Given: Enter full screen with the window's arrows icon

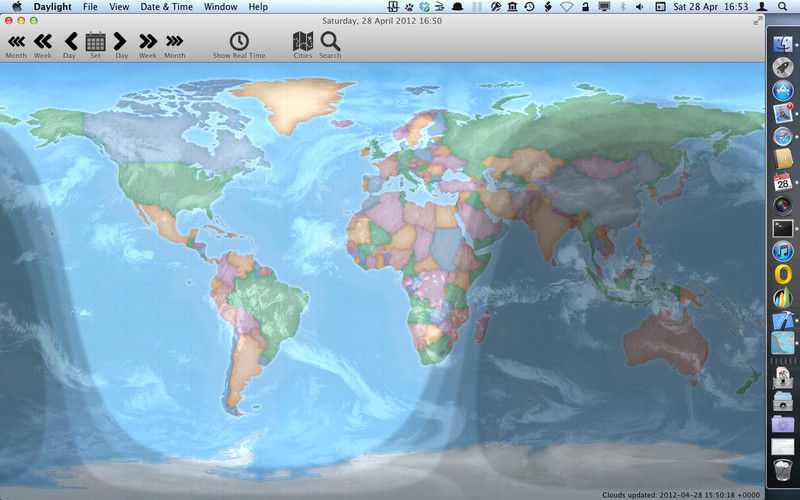Looking at the screenshot, I should coord(758,21).
